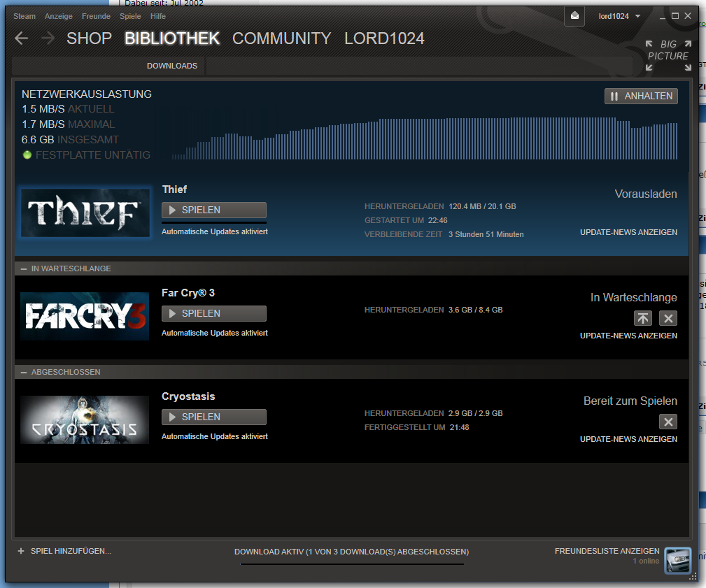706x588 pixels.
Task: Open the Anzeige menu
Action: 59,16
